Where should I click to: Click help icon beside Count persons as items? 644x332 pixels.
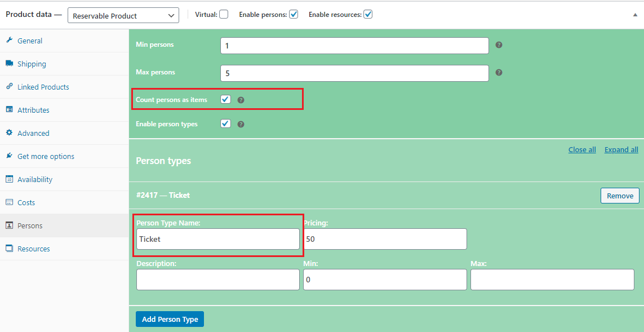241,100
